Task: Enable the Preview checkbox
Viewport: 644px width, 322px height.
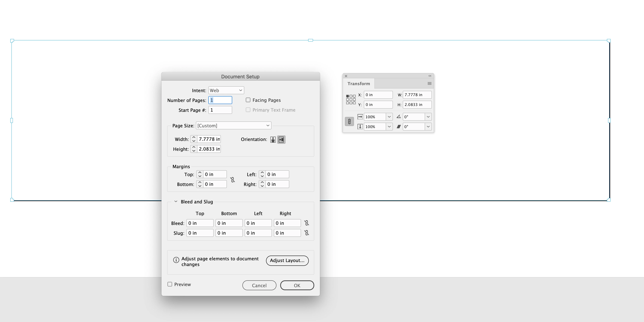Action: pyautogui.click(x=170, y=284)
